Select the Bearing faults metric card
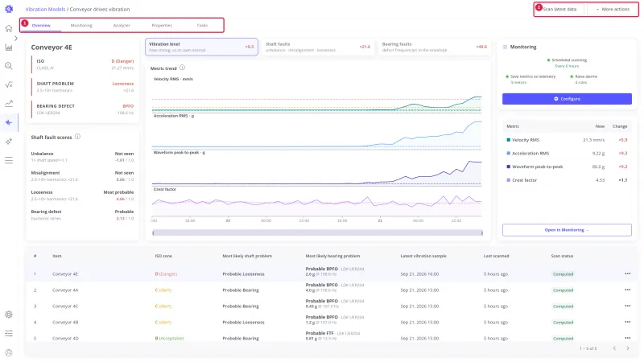The width and height of the screenshot is (644, 362). 434,47
